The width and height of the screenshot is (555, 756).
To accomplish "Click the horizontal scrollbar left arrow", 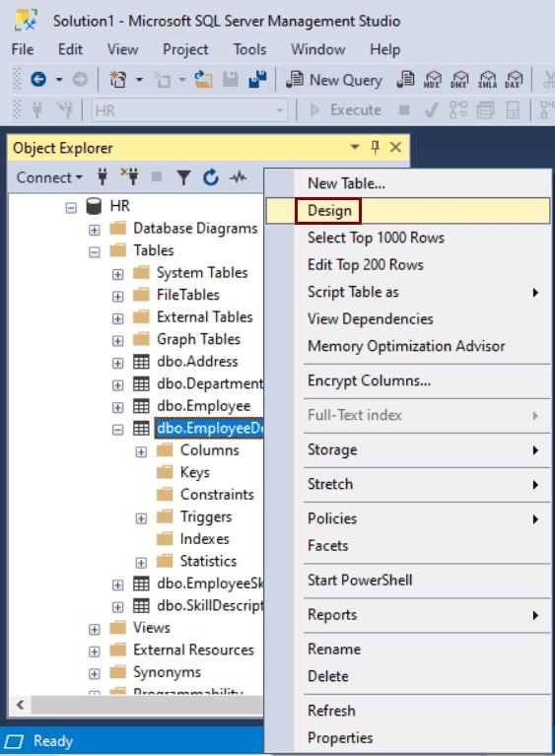I will 21,705.
